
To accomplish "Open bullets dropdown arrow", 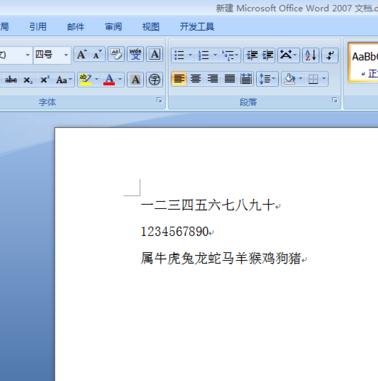I will [190, 55].
